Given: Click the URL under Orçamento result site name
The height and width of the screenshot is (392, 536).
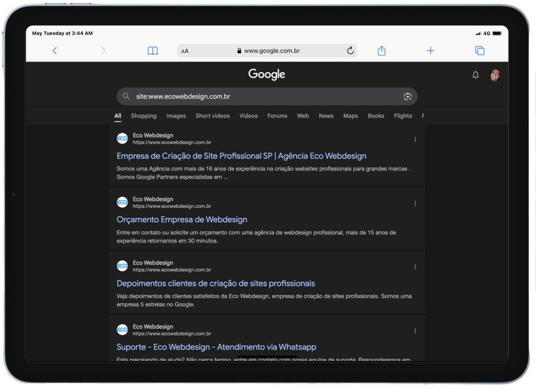Looking at the screenshot, I should [172, 206].
